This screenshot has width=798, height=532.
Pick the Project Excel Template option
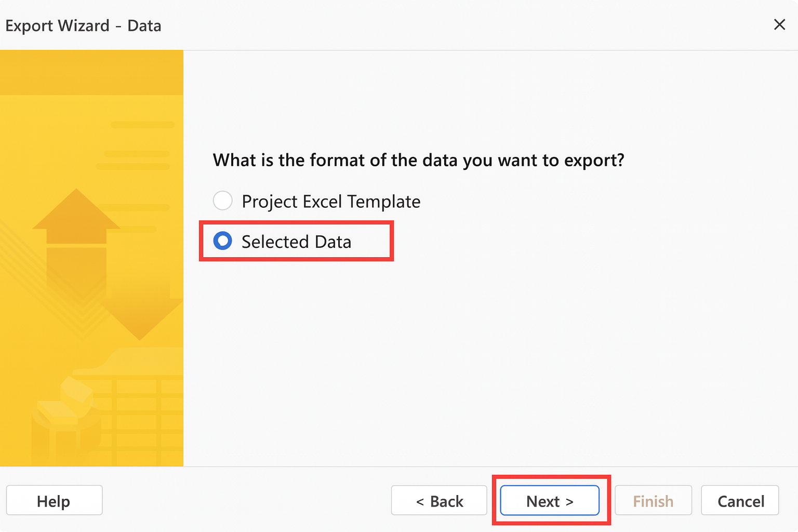pyautogui.click(x=222, y=201)
